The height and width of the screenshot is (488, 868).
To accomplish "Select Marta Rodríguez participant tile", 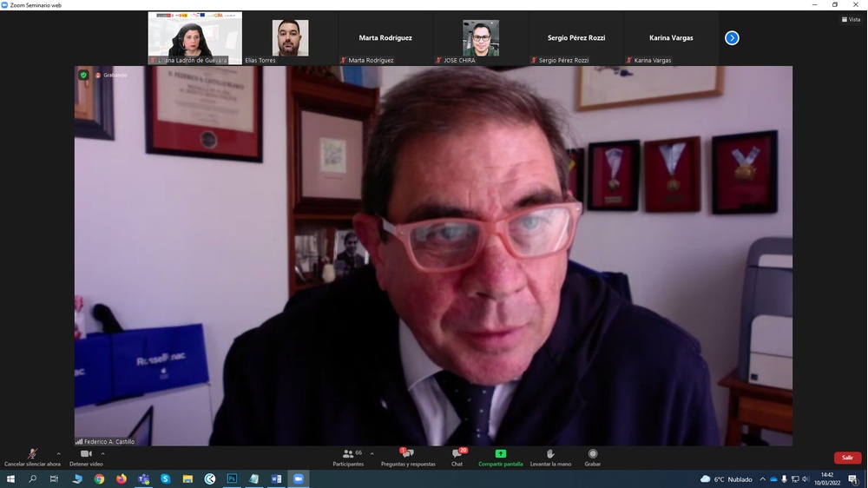I will tap(385, 38).
